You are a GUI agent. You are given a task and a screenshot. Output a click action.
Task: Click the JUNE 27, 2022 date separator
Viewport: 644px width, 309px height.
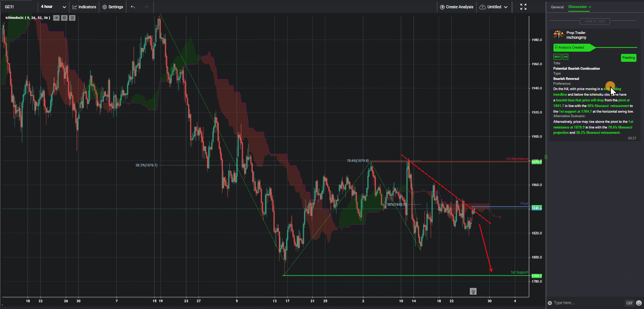point(595,21)
